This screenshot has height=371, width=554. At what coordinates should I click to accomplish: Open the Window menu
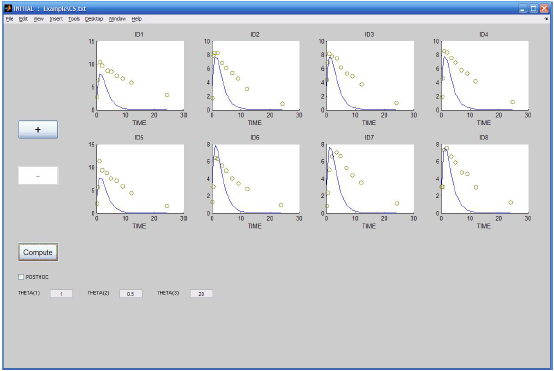[117, 19]
